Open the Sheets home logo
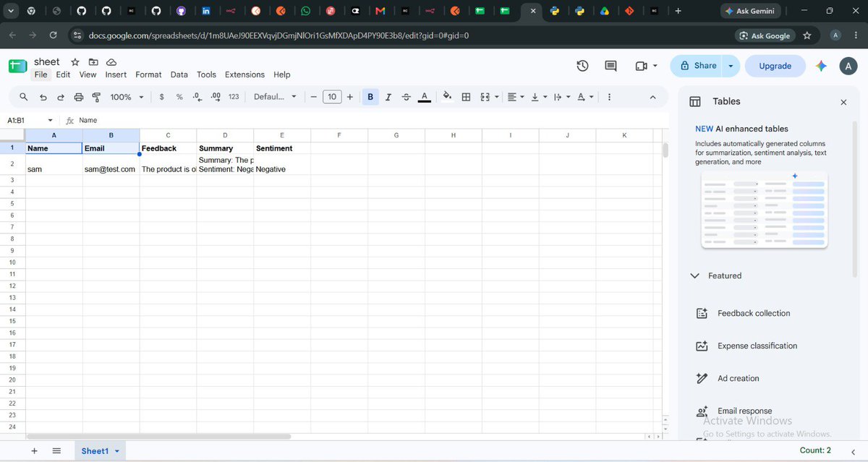868x462 pixels. [x=18, y=67]
